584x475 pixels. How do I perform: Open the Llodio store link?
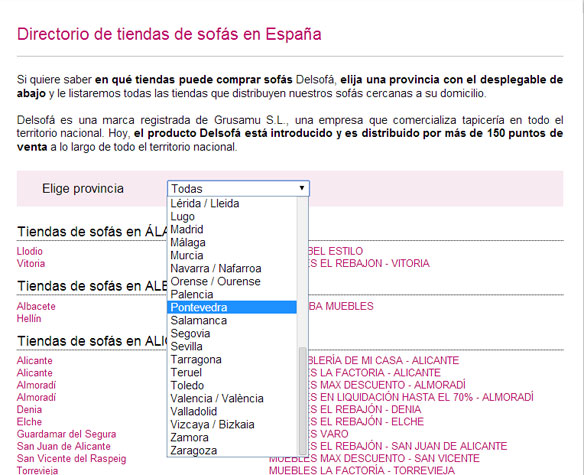coord(30,251)
